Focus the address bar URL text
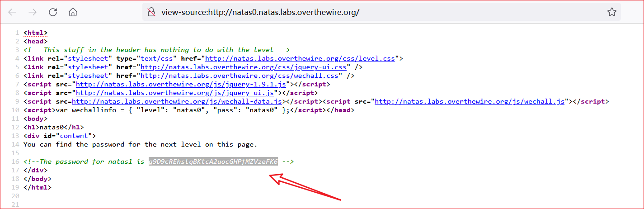644x209 pixels. (x=260, y=12)
